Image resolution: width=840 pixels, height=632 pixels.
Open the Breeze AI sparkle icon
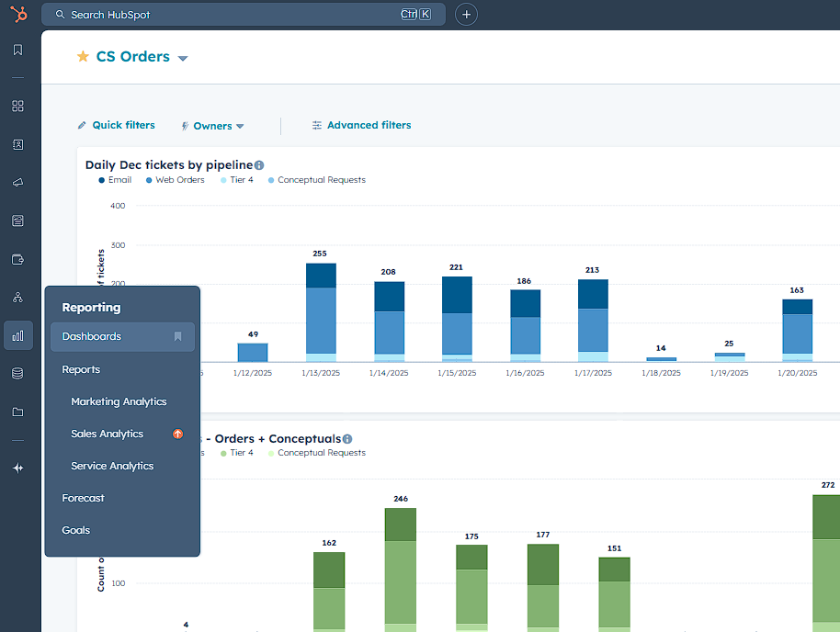tap(17, 468)
